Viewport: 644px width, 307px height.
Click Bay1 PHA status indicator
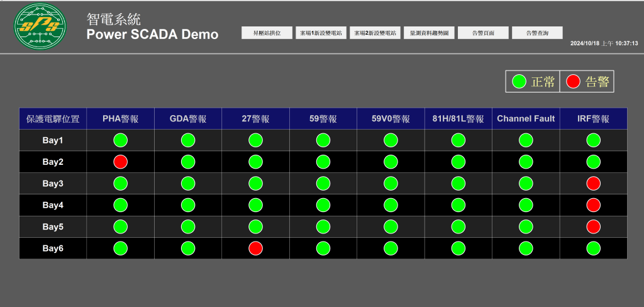click(x=120, y=140)
